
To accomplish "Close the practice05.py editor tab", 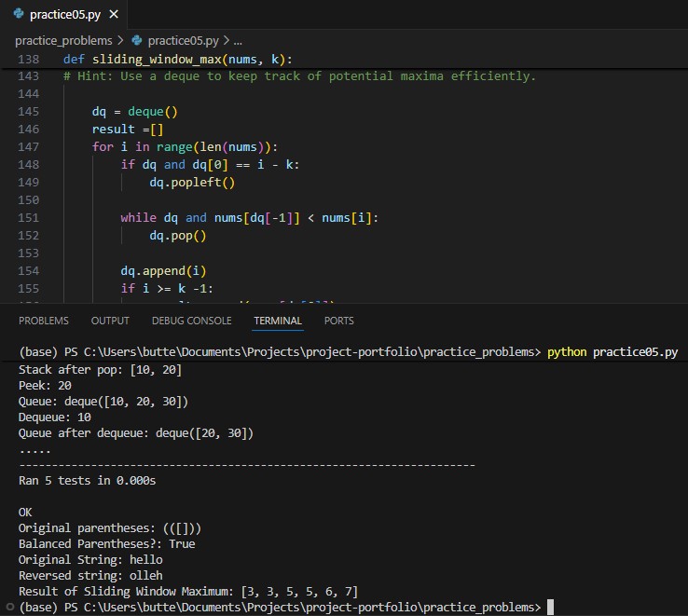I will [114, 15].
